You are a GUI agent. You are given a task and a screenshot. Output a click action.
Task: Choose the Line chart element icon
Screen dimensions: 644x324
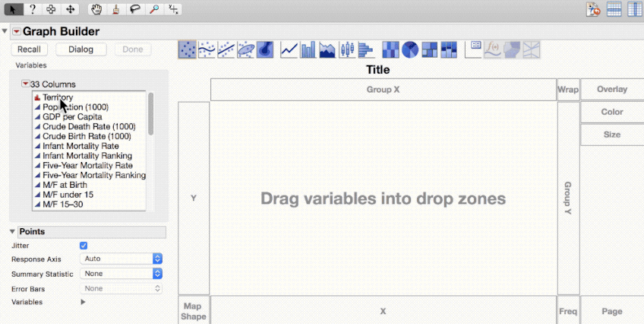tap(289, 49)
